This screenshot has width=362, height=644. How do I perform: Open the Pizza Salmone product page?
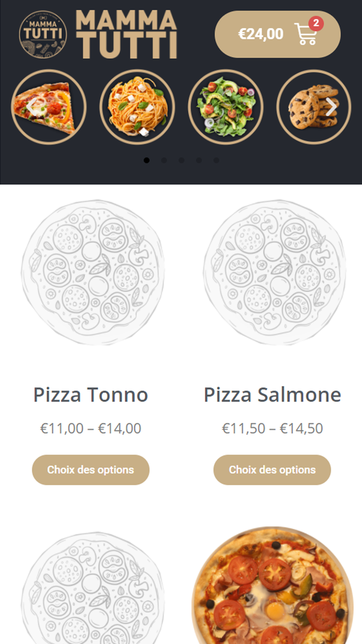272,395
